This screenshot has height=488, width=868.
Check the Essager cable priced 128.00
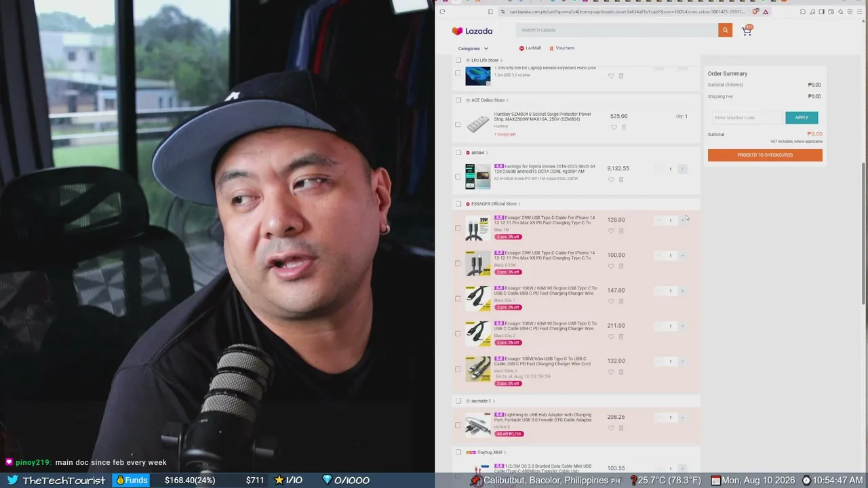coord(458,228)
